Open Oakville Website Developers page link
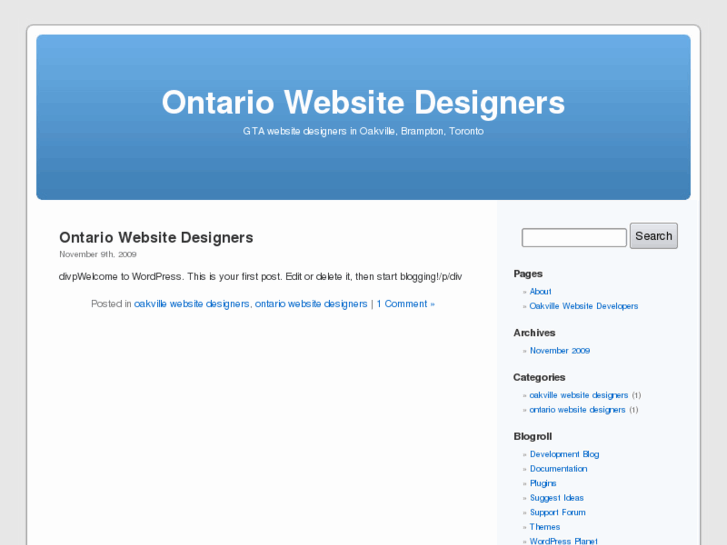The height and width of the screenshot is (545, 727). pyautogui.click(x=583, y=306)
